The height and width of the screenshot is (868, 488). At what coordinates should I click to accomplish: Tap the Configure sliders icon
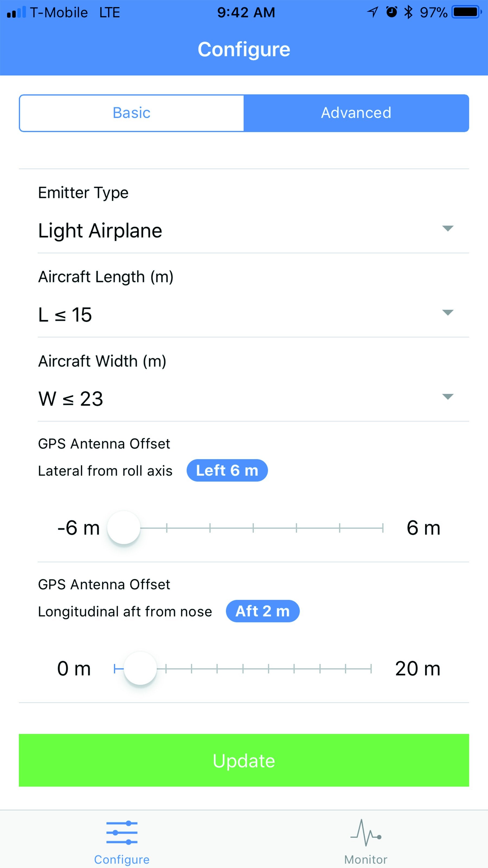point(122,832)
